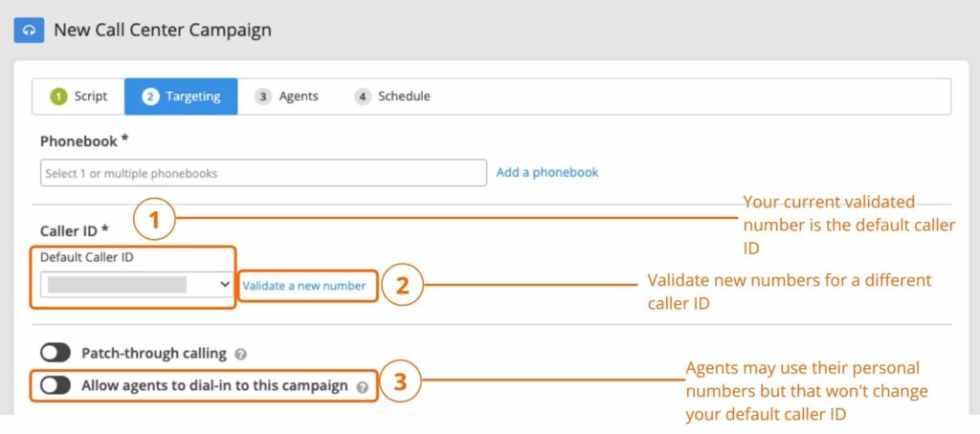Click the help icon beside dial-in option

(x=362, y=387)
